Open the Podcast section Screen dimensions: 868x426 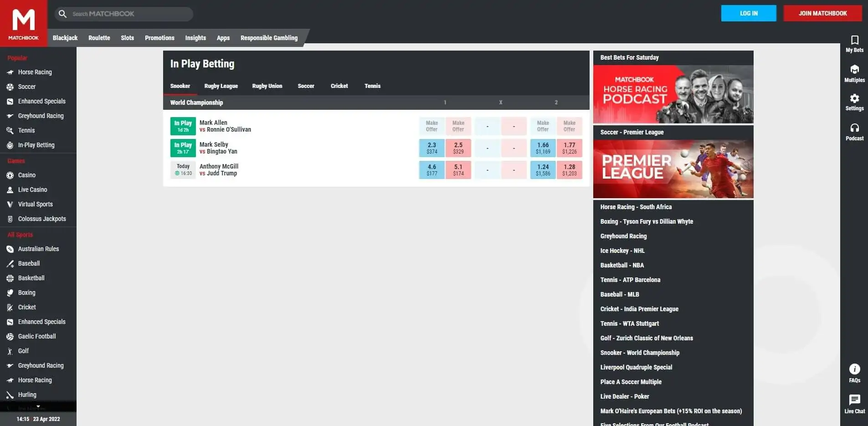point(854,132)
